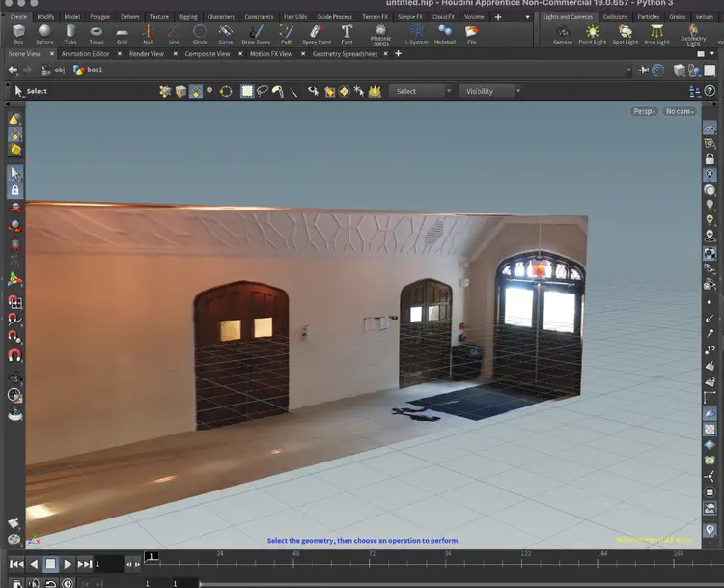Add a new shelf tab
The height and width of the screenshot is (588, 724).
pos(498,17)
